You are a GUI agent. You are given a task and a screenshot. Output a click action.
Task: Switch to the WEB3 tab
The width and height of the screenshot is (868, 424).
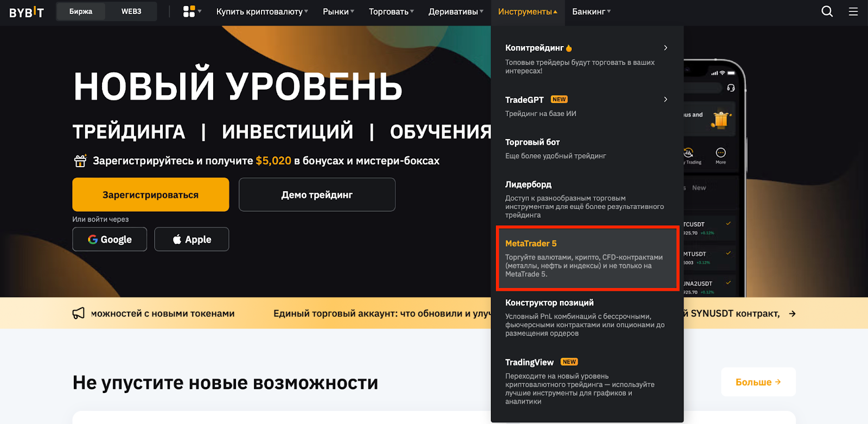click(131, 11)
